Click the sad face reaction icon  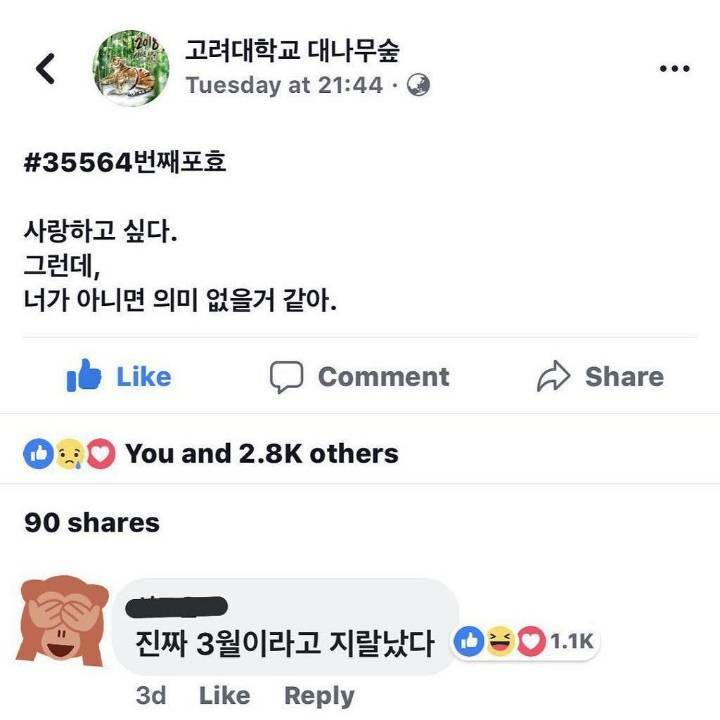(x=70, y=454)
